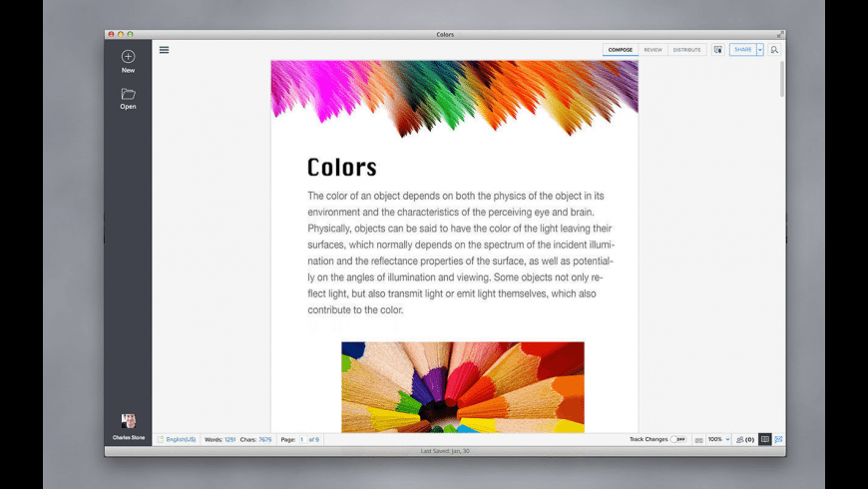This screenshot has width=868, height=489.
Task: Click the Share button
Action: click(x=743, y=50)
